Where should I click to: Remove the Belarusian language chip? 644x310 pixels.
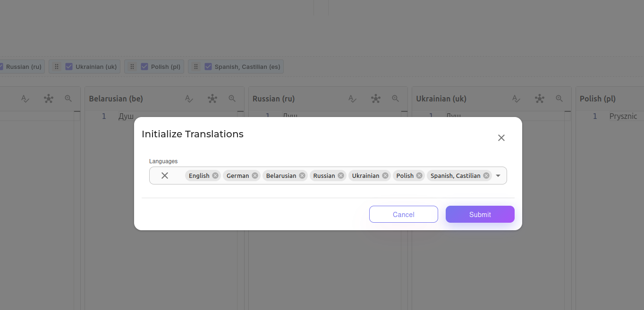(x=302, y=176)
